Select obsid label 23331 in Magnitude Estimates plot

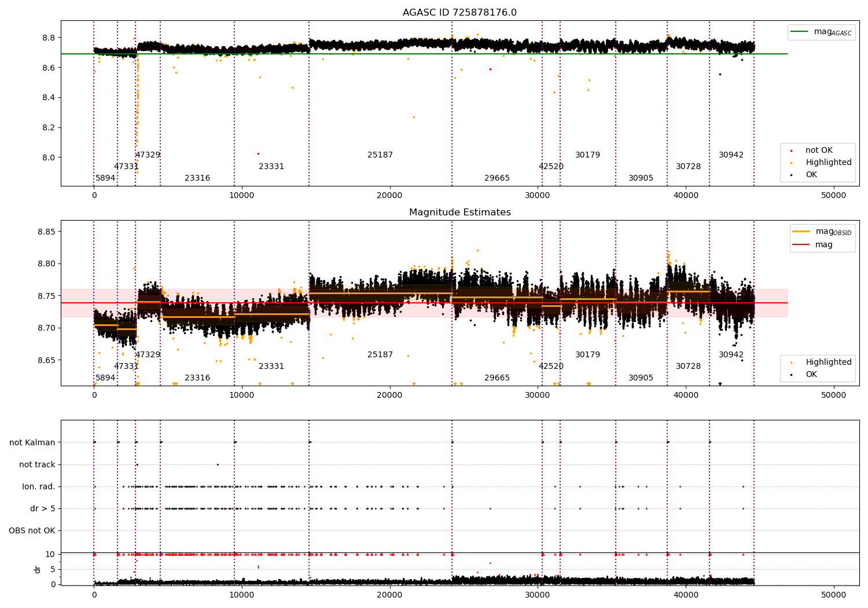point(271,367)
